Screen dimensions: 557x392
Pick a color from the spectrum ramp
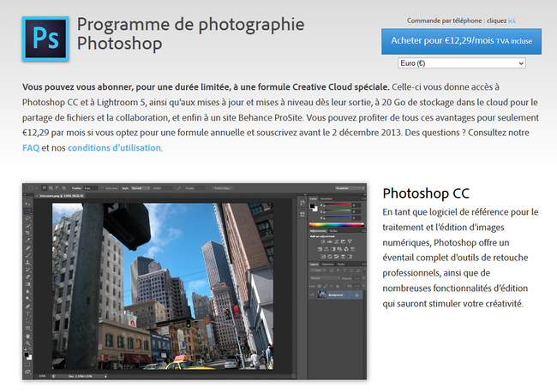[x=337, y=225]
